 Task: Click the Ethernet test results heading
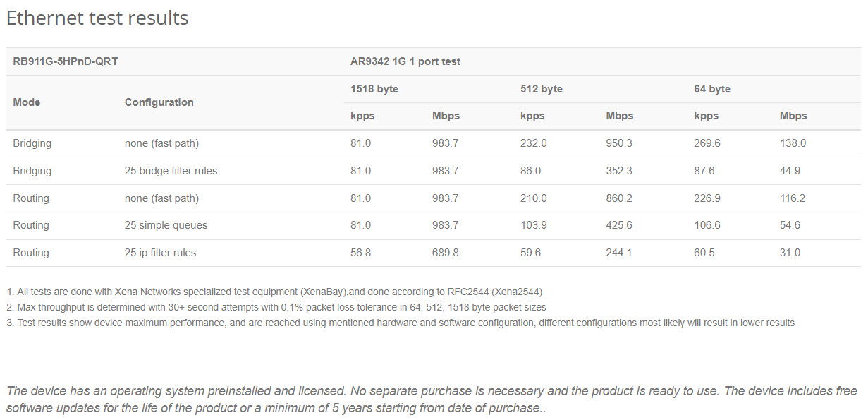point(97,18)
